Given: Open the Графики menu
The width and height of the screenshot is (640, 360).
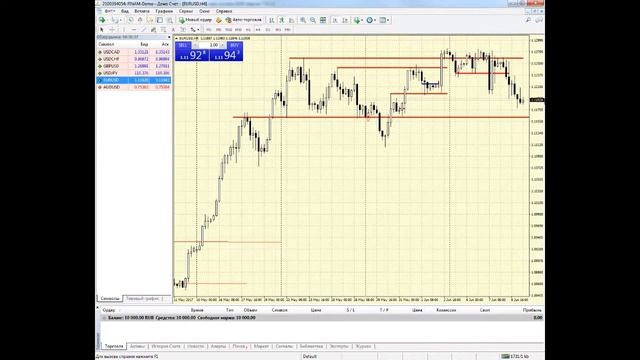Looking at the screenshot, I should 164,11.
